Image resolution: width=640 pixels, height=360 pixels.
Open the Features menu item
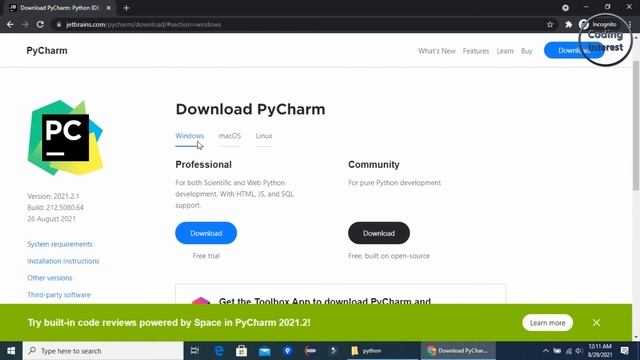coord(476,51)
